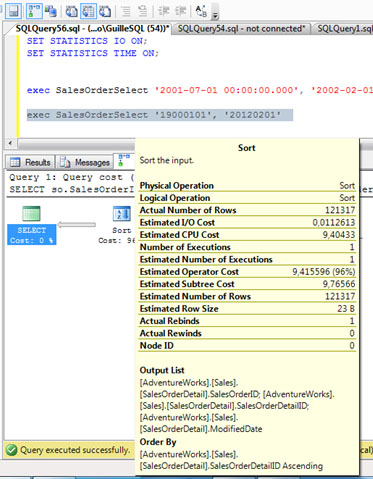Click exec line with '2001-07-01 00:00:00.000'
373x479 pixels.
click(x=200, y=90)
